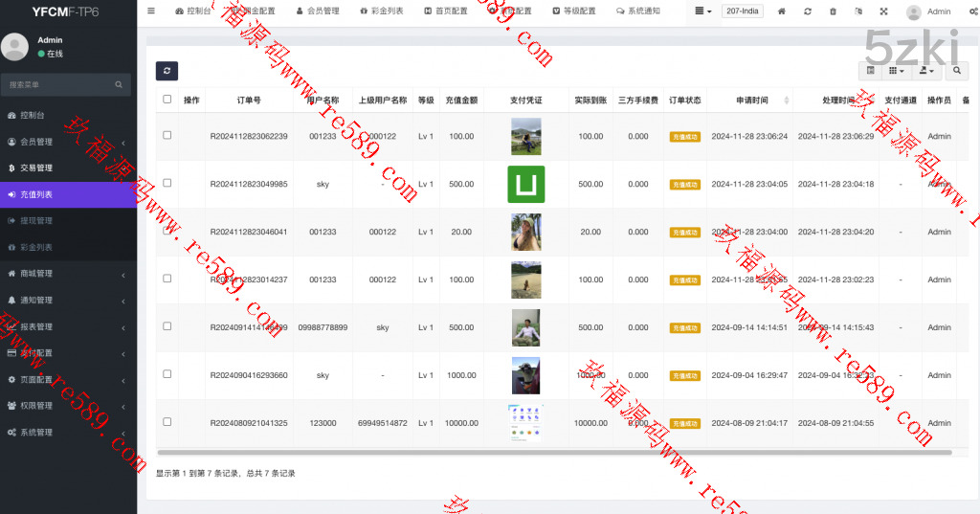
Task: Click the hamburger sidebar toggle icon
Action: [151, 11]
